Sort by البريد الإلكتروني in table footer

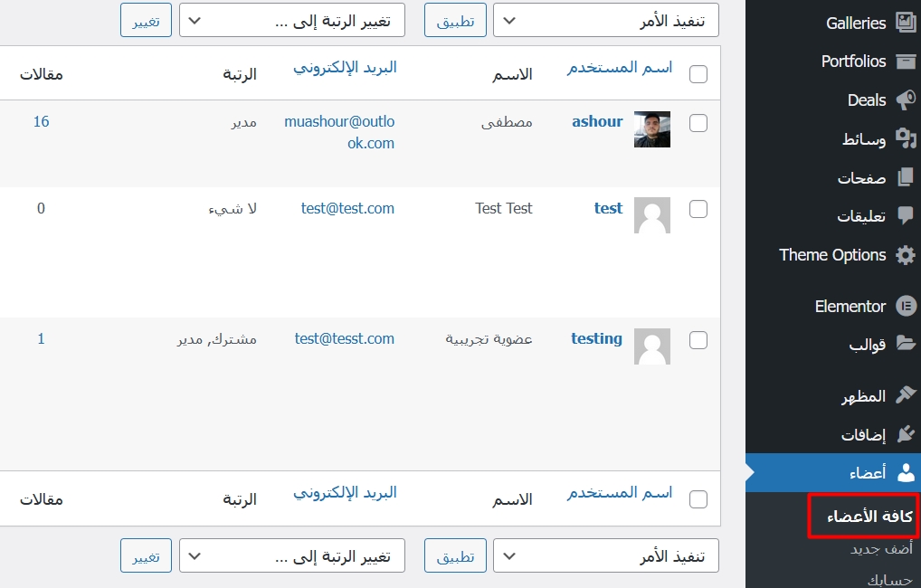[345, 493]
